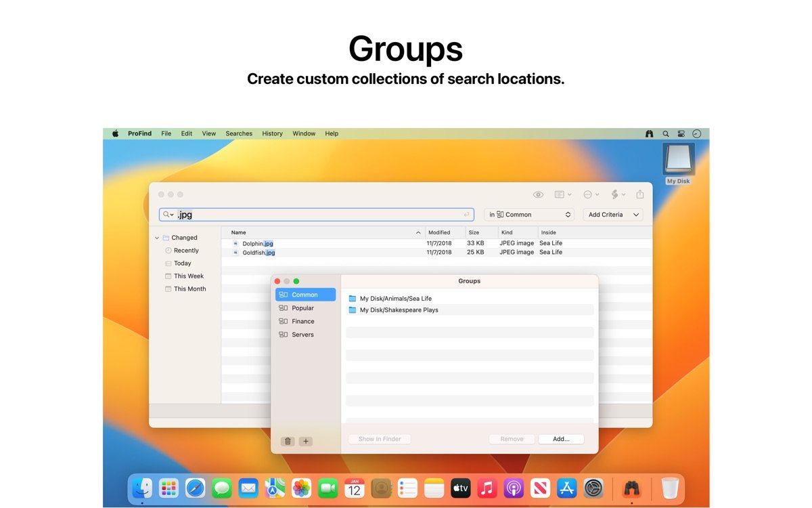Collapse the Changed sidebar section
Screen dimensions: 812x508
tap(157, 238)
